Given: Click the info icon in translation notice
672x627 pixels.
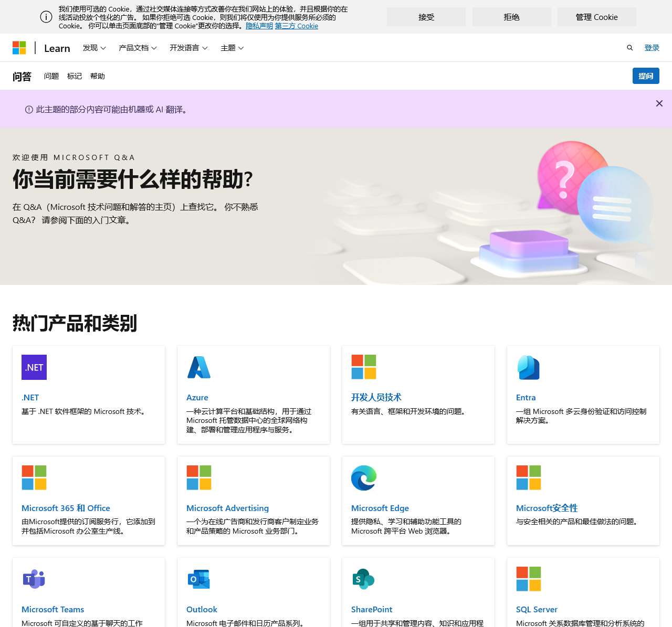Looking at the screenshot, I should (29, 110).
